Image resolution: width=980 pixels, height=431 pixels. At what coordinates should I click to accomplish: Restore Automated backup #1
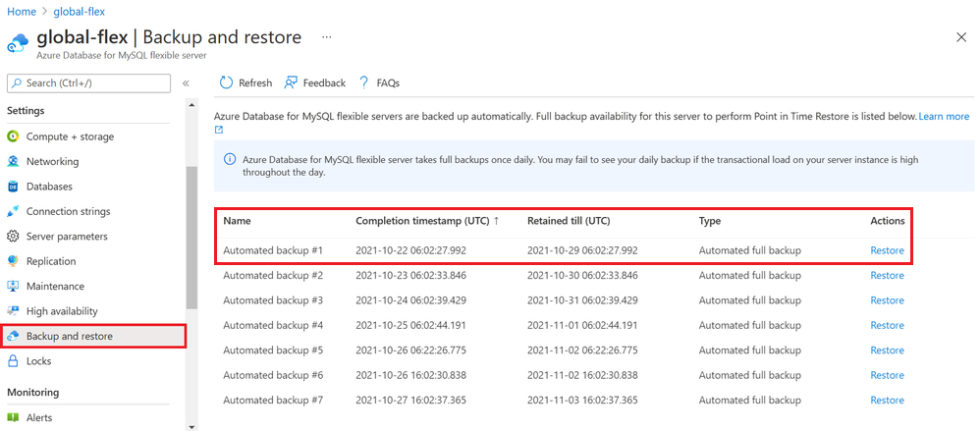point(887,250)
